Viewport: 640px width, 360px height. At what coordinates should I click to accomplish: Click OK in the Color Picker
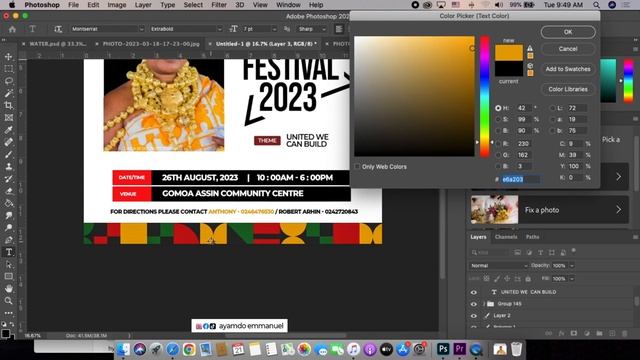(x=568, y=32)
